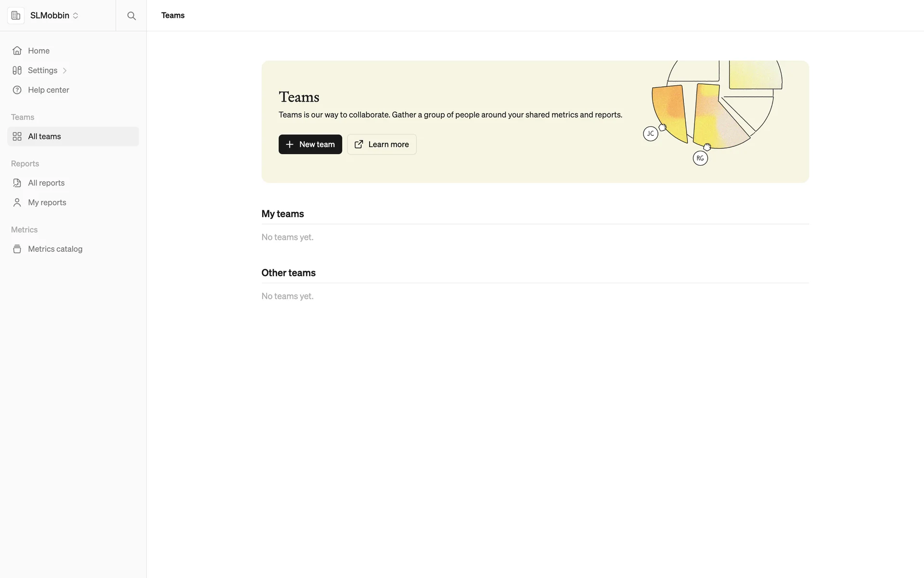Click the Help center question icon
The image size is (924, 578).
coord(17,90)
